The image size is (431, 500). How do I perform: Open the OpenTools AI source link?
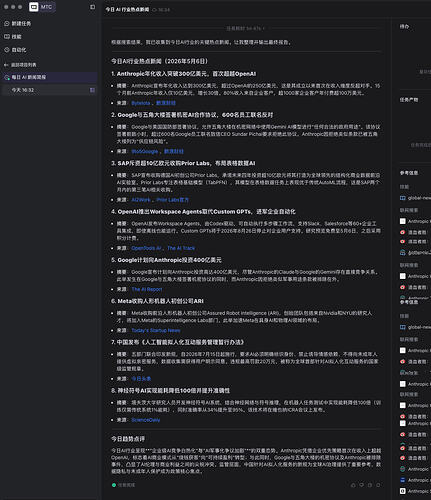click(x=146, y=248)
